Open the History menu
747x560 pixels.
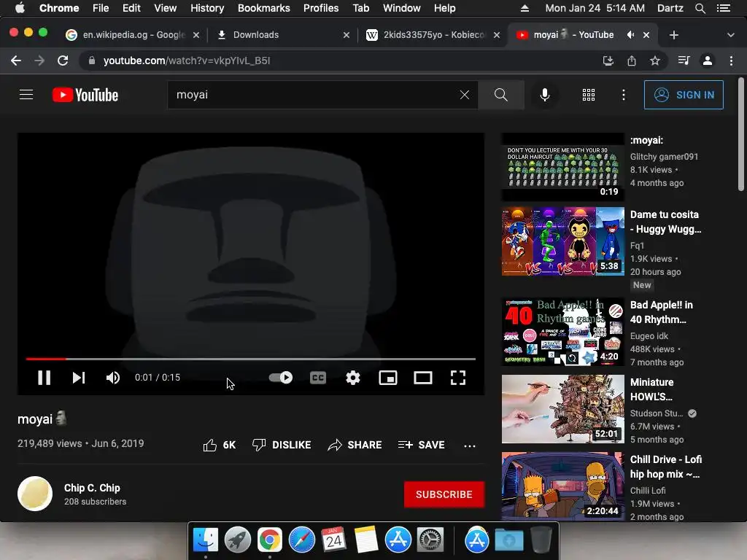206,8
